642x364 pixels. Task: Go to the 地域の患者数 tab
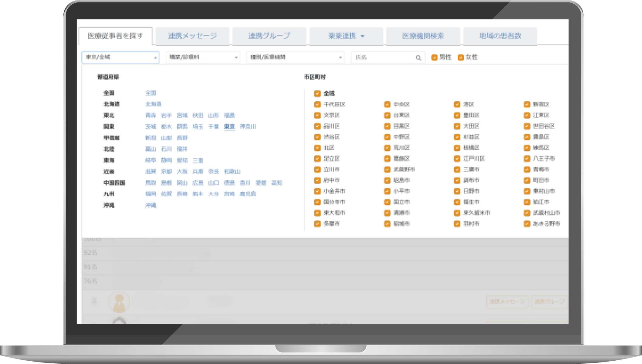click(x=500, y=36)
